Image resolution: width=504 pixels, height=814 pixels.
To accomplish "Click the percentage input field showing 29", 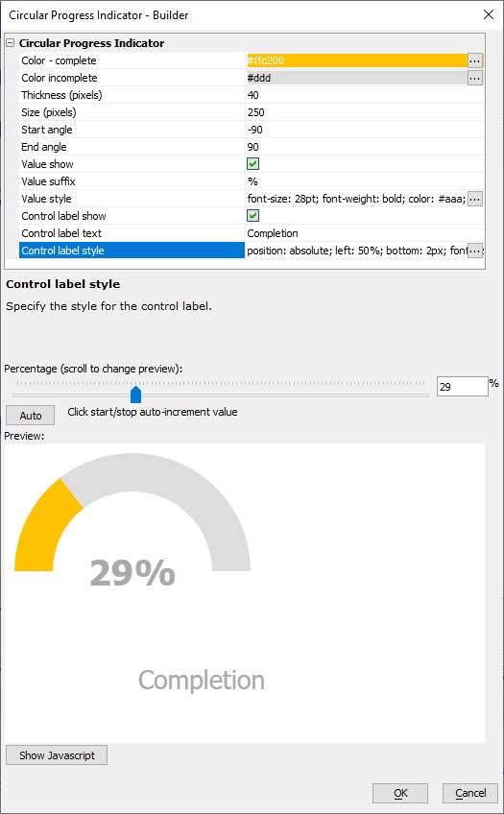I will (462, 387).
